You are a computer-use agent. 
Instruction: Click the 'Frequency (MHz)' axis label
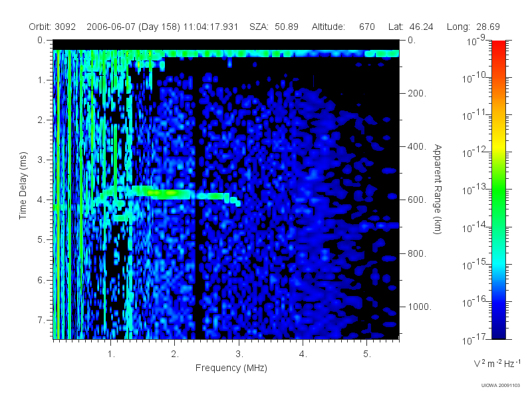click(x=231, y=368)
